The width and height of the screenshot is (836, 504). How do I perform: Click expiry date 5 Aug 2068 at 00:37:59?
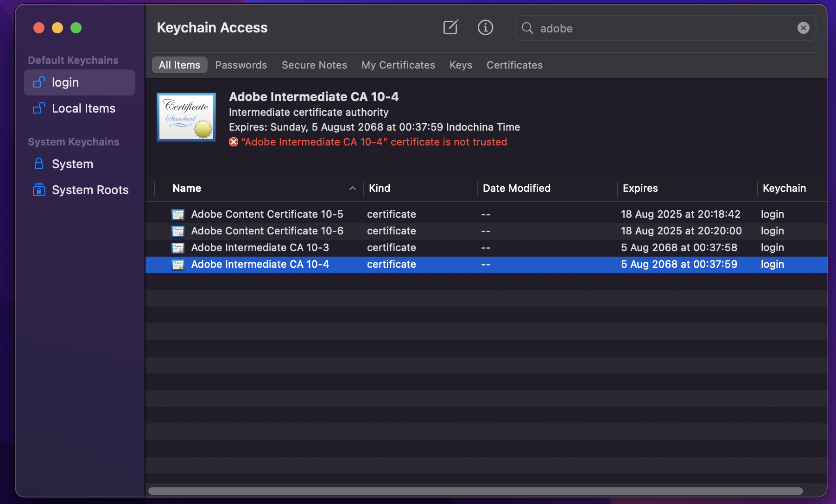pyautogui.click(x=679, y=264)
